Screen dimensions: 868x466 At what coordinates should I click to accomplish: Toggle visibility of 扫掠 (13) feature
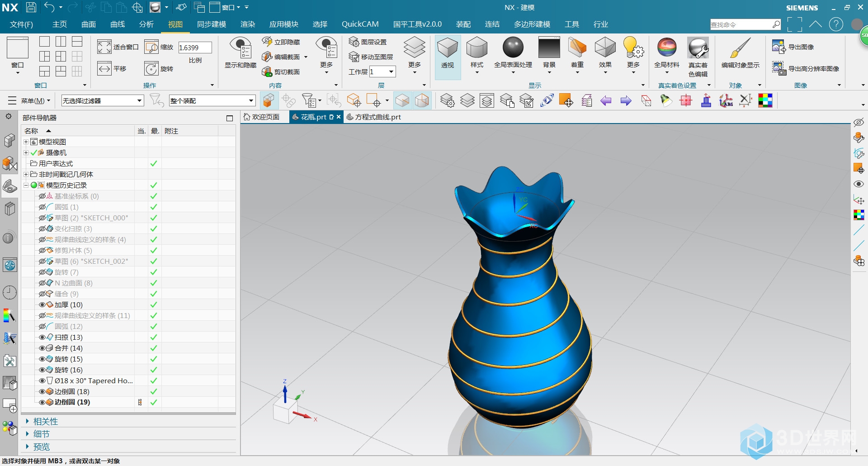coord(42,337)
